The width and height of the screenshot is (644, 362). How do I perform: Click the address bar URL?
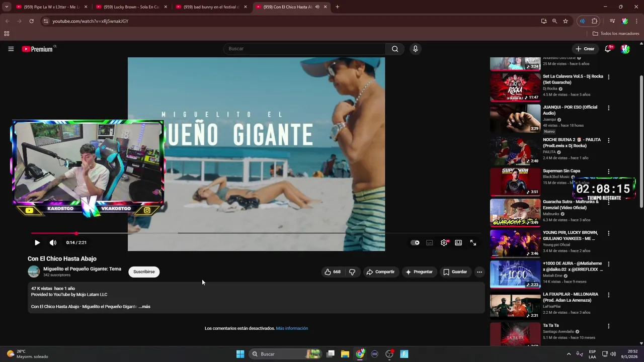(91, 21)
